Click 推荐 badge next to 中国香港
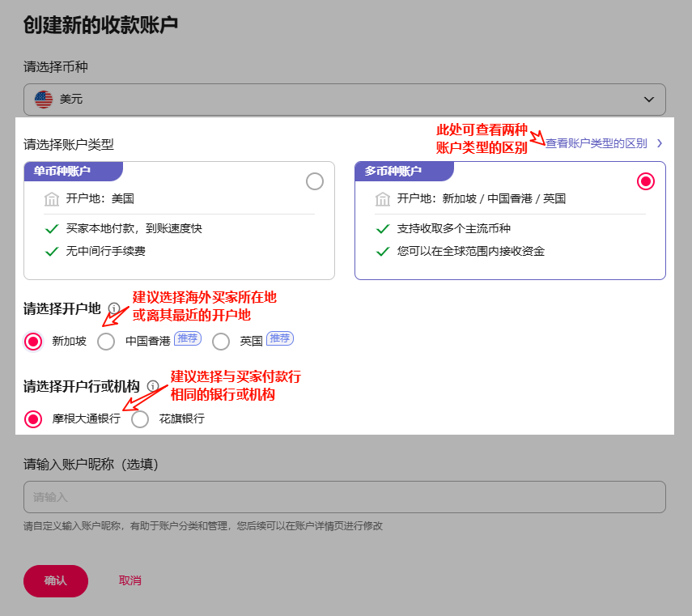Viewport: 692px width, 616px height. tap(188, 338)
